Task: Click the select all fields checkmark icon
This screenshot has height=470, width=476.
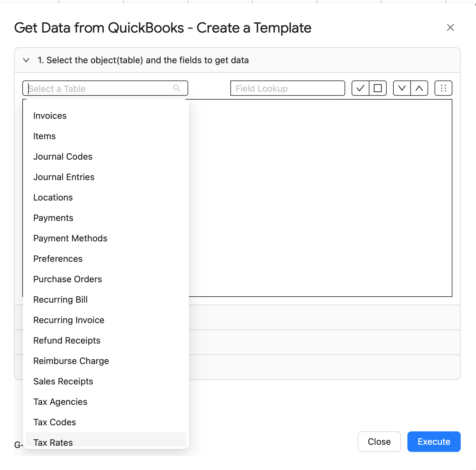Action: pos(361,88)
